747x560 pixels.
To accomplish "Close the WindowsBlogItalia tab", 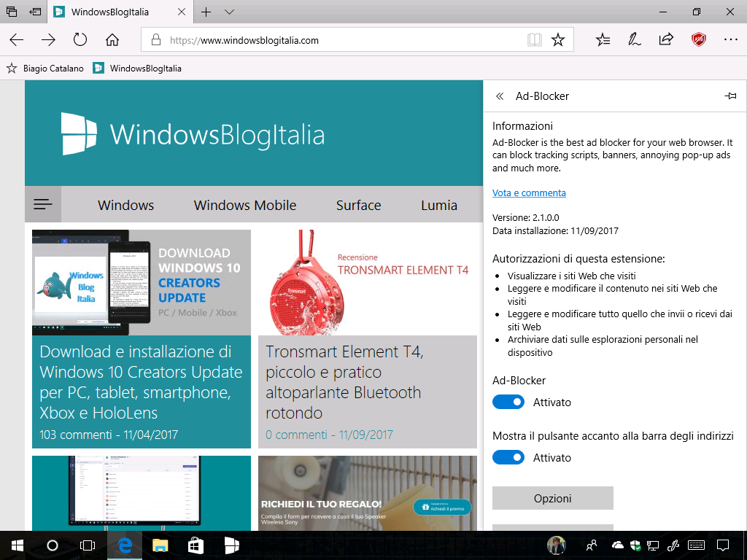I will click(182, 12).
